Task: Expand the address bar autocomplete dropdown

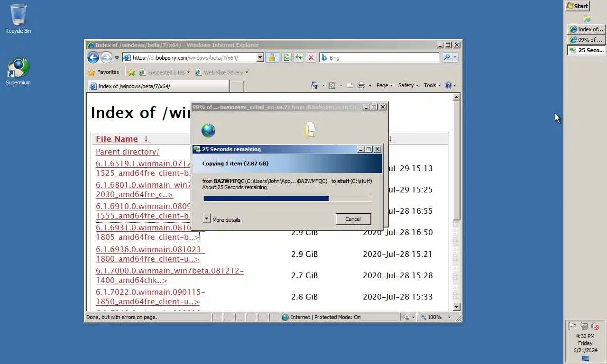Action: (x=260, y=57)
